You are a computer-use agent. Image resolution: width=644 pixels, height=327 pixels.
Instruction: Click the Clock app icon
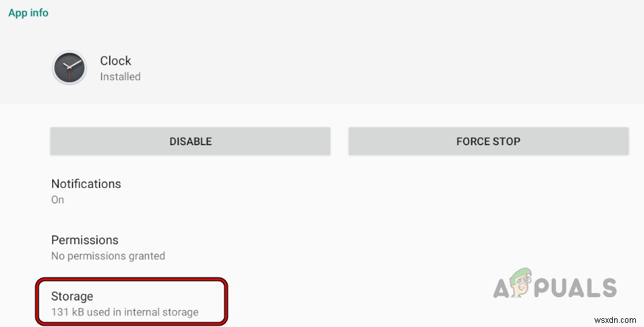(x=69, y=68)
